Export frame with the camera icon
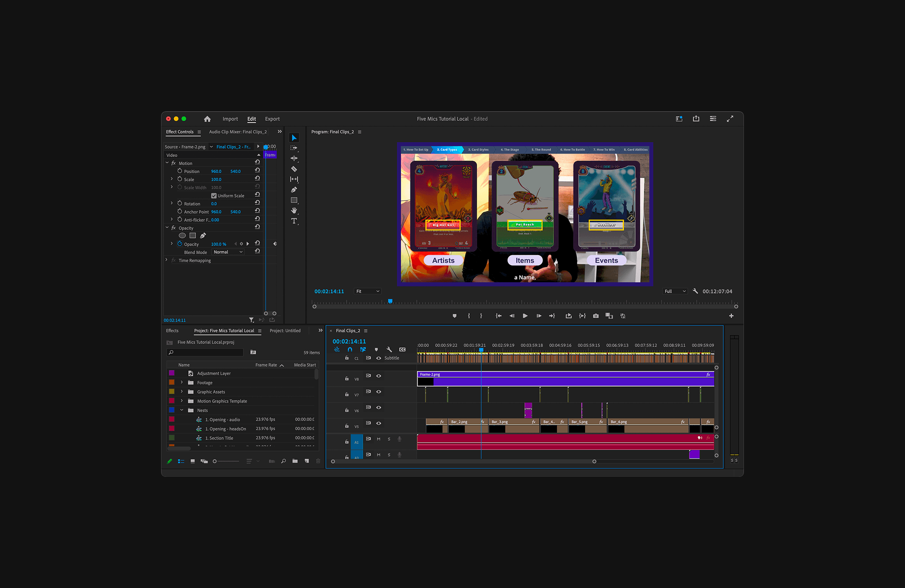The image size is (905, 588). 596,316
